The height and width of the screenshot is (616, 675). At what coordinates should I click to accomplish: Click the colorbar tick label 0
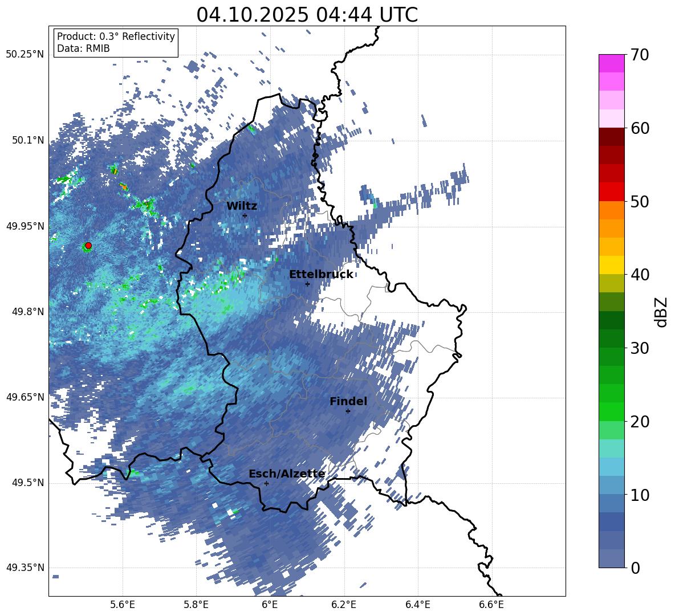pyautogui.click(x=635, y=568)
